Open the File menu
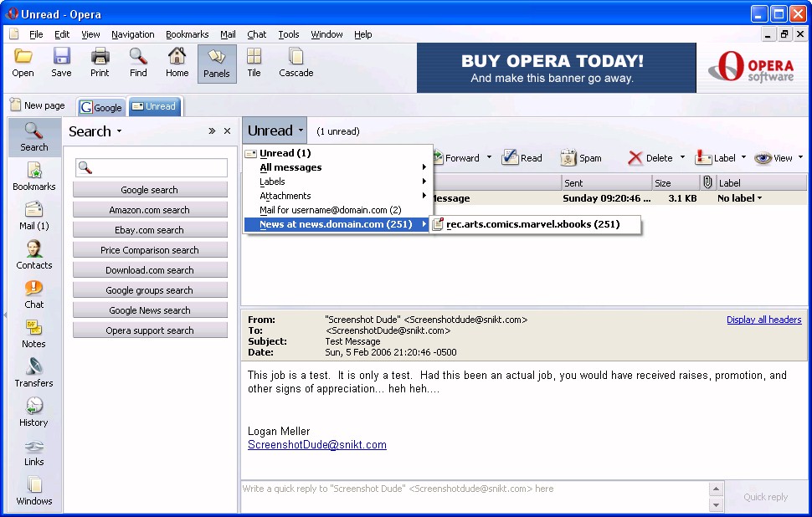The height and width of the screenshot is (517, 812). pyautogui.click(x=36, y=34)
